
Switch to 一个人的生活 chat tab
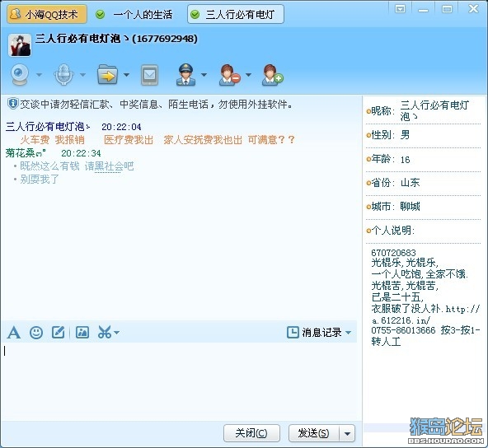[x=135, y=14]
